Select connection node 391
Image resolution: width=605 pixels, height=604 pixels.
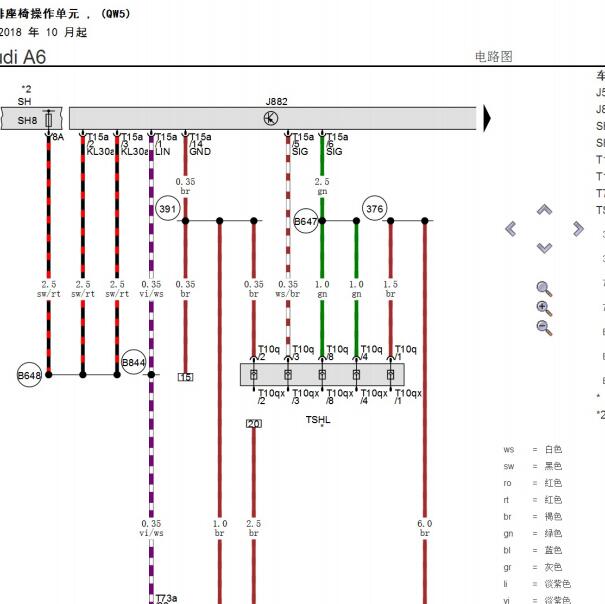168,209
